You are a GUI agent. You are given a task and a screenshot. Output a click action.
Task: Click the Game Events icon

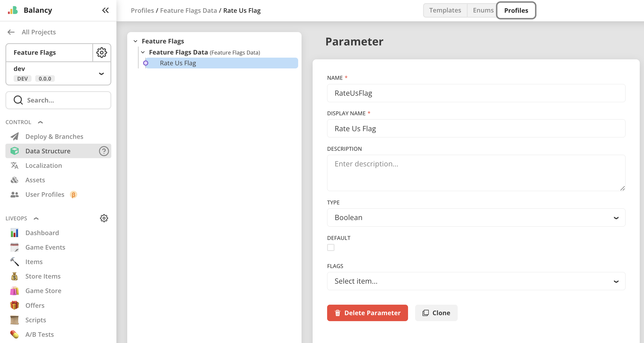tap(14, 247)
